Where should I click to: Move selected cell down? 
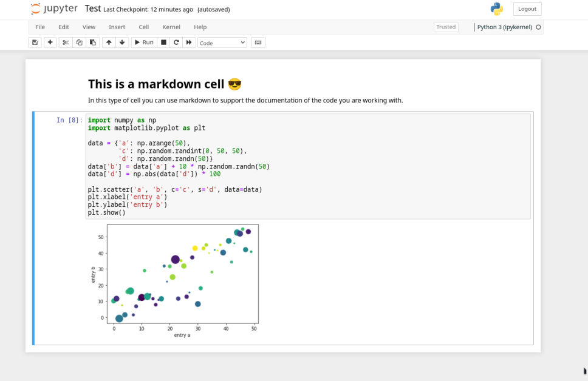tap(122, 42)
